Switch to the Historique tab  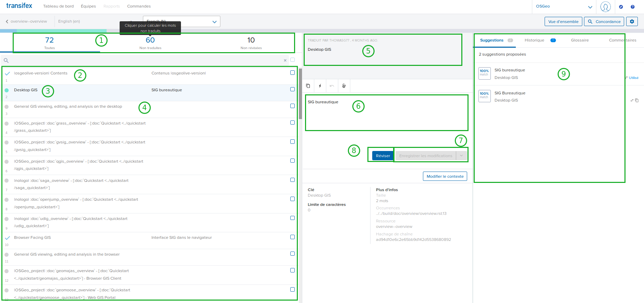coord(534,40)
